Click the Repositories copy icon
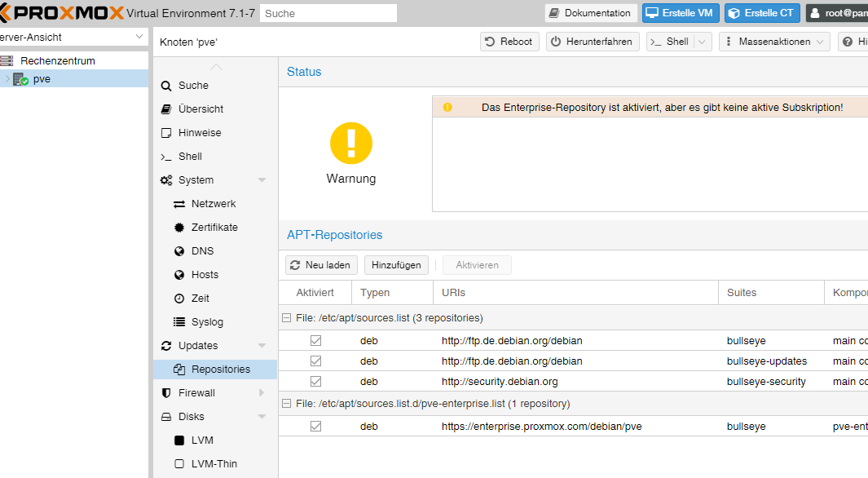 click(179, 370)
